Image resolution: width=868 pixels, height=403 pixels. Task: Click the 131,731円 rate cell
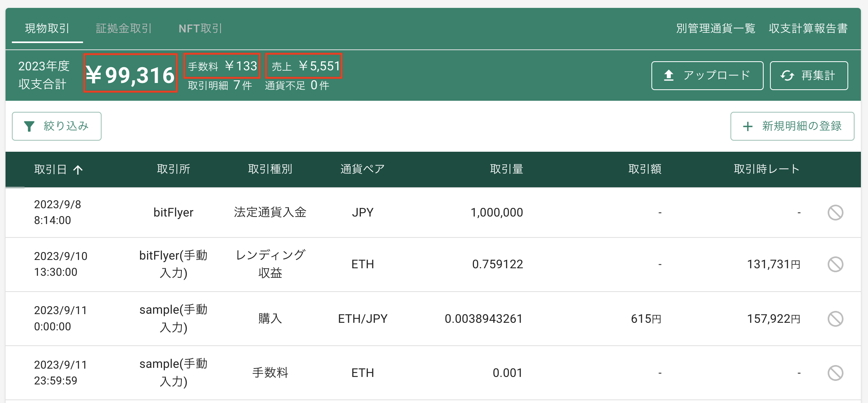pos(774,264)
